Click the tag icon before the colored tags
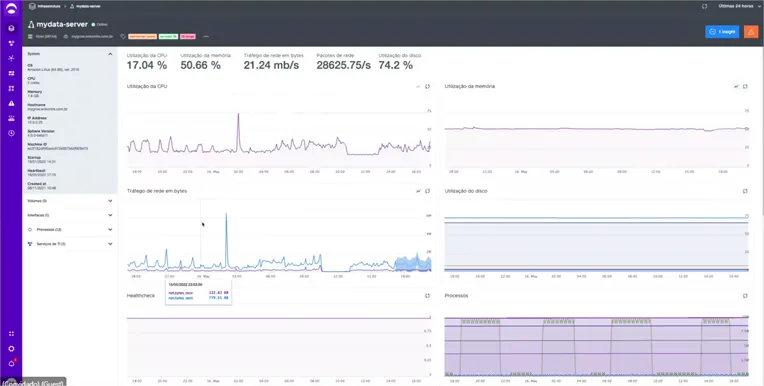764x386 pixels. 123,37
